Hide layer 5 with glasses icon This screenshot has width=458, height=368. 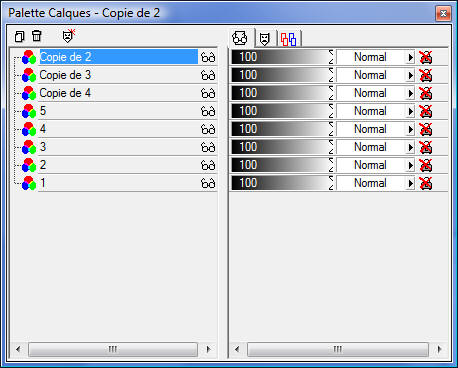pos(208,111)
